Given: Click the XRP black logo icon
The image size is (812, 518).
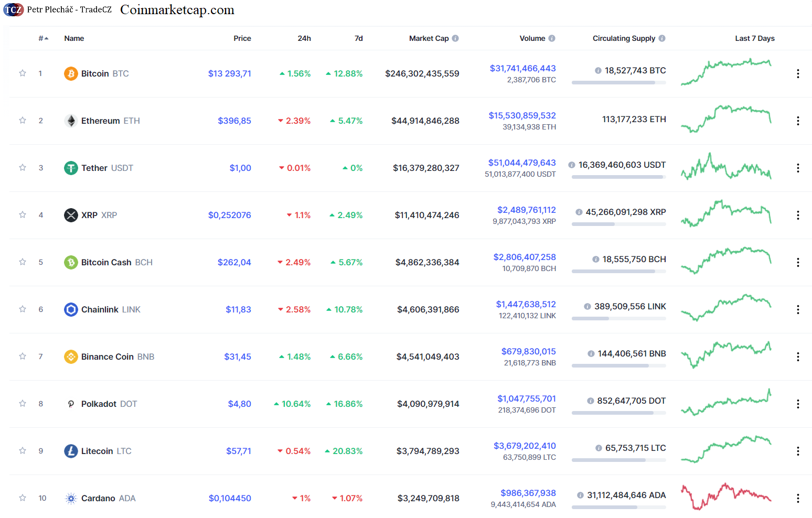Looking at the screenshot, I should tap(71, 215).
